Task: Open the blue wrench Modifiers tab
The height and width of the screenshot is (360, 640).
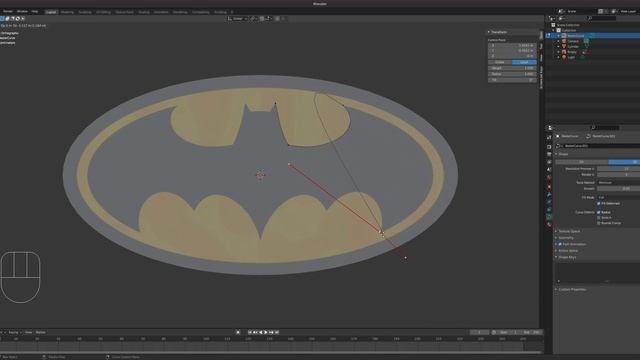Action: [549, 195]
